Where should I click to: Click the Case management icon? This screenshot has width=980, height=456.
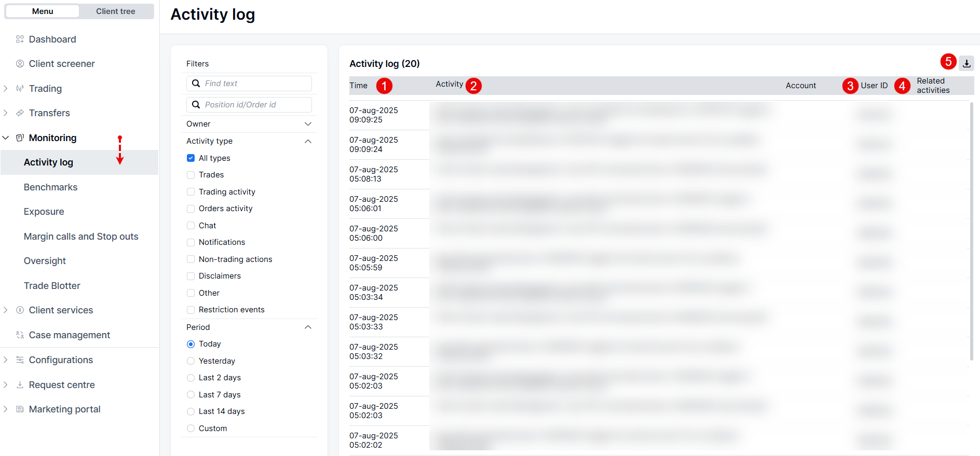coord(20,335)
